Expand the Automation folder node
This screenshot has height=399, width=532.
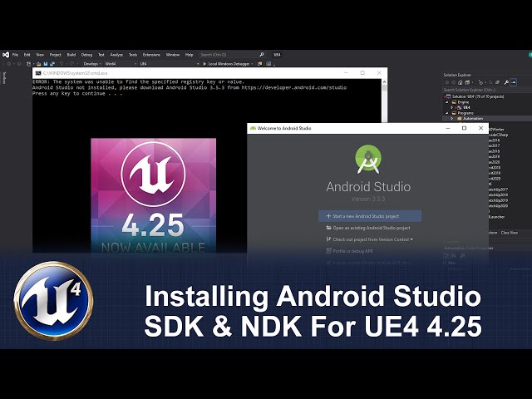452,118
